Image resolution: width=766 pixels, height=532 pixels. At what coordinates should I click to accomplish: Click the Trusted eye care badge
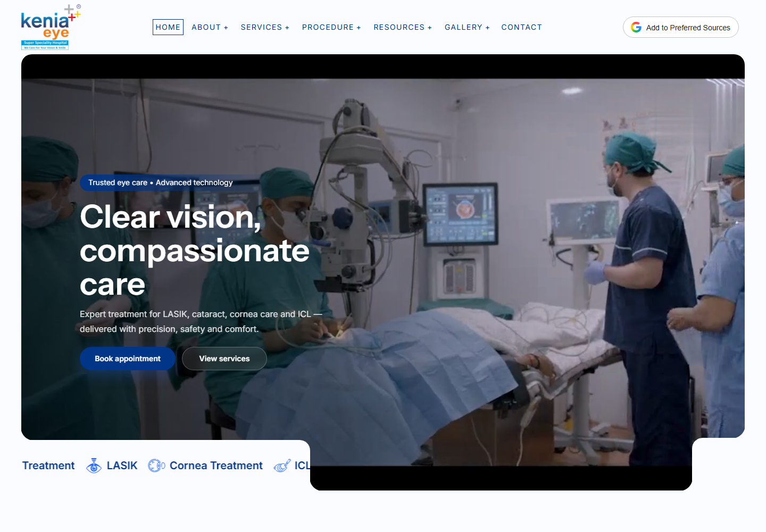click(161, 182)
